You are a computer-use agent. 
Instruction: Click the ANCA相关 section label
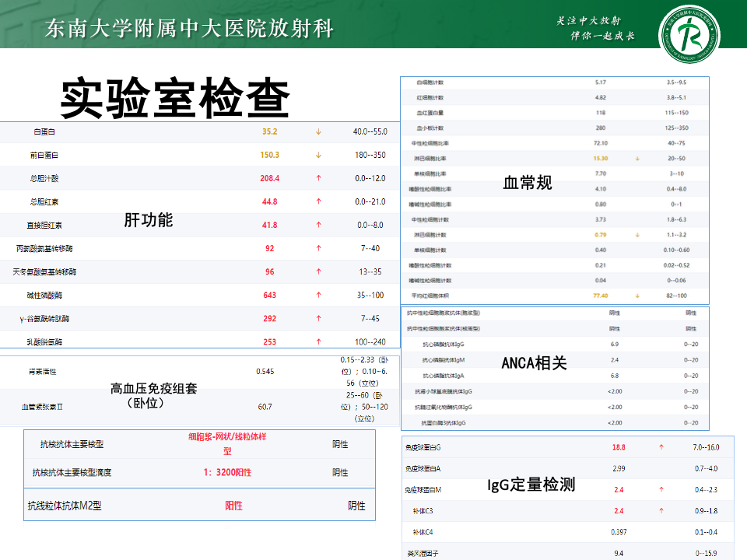534,363
